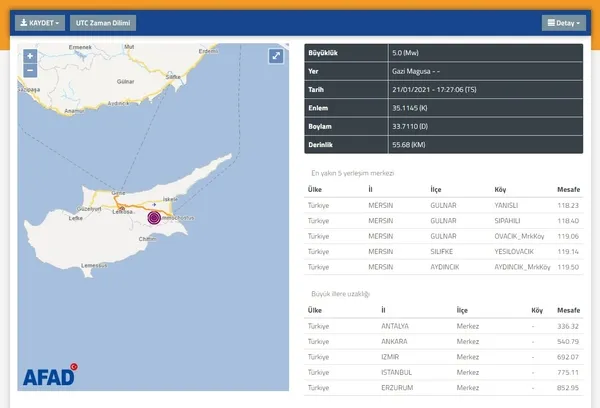
Task: Zoom in on the map
Action: point(30,56)
